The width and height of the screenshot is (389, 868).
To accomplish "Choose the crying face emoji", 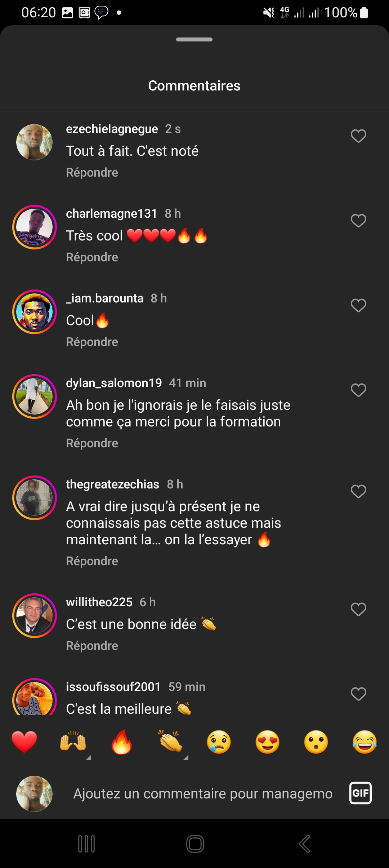I will point(219,742).
